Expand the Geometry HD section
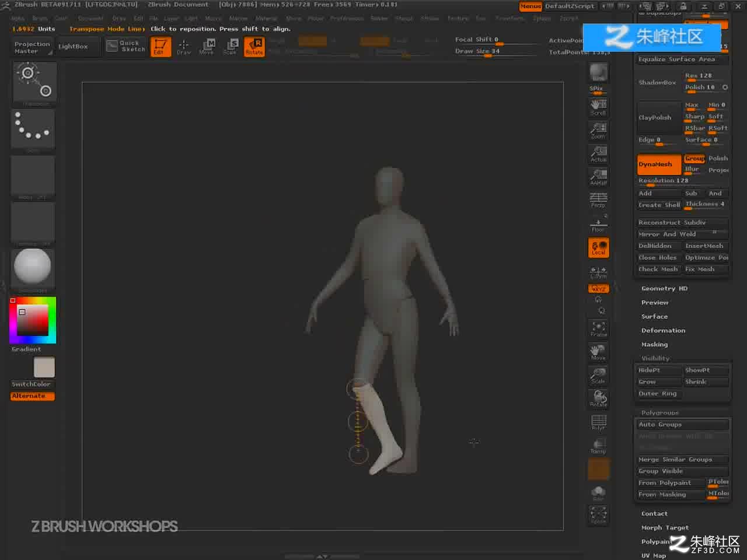The height and width of the screenshot is (560, 747). 664,289
